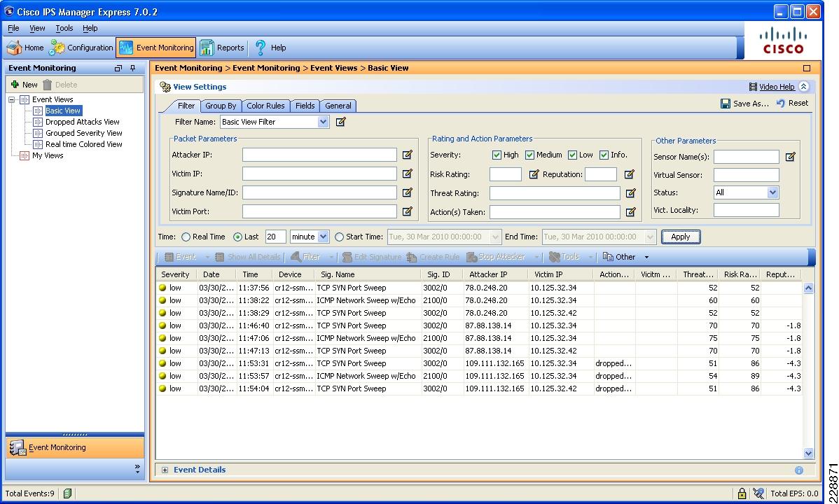
Task: Click the Save As disk icon
Action: tap(726, 104)
